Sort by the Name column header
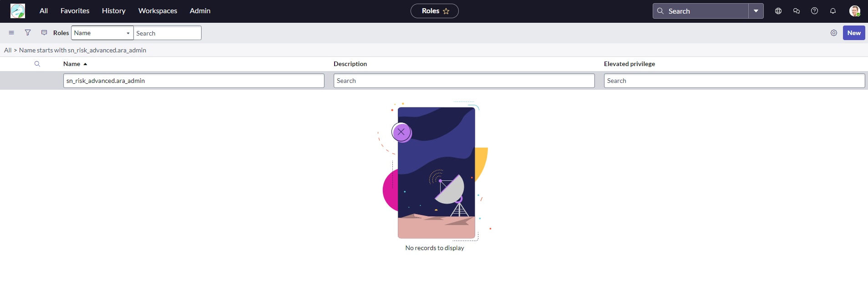This screenshot has height=287, width=868. click(71, 64)
